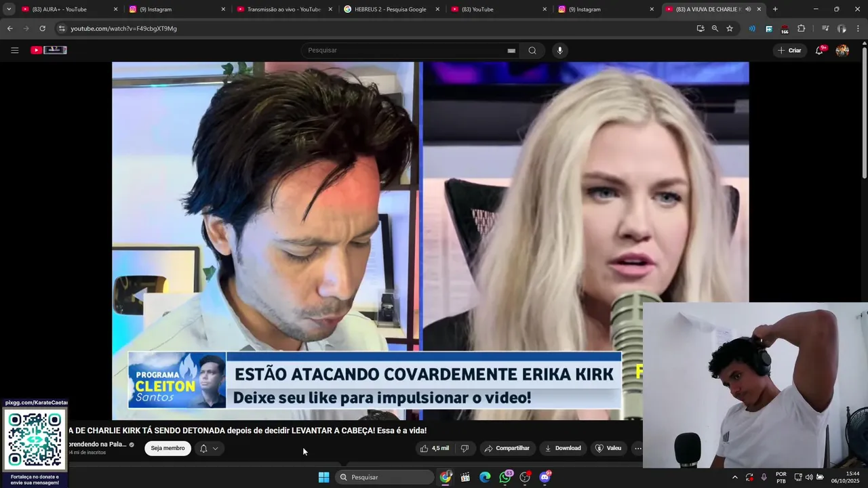This screenshot has height=488, width=868.
Task: Click the Download button under video
Action: coord(562,448)
